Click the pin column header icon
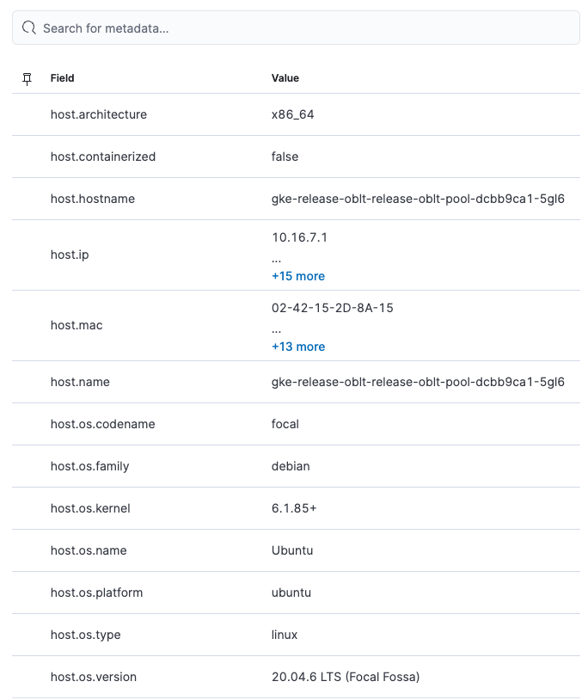 pyautogui.click(x=27, y=78)
